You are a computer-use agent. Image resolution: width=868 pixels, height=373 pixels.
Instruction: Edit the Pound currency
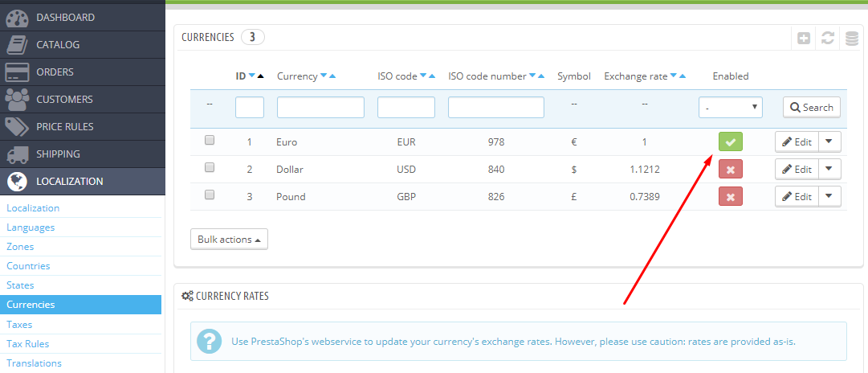click(x=797, y=196)
